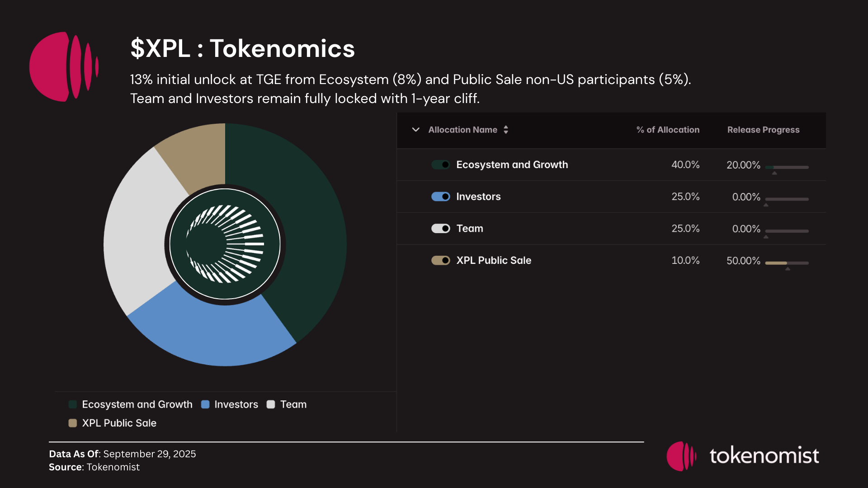
Task: Click the blue Investors legend swatch
Action: click(x=205, y=404)
